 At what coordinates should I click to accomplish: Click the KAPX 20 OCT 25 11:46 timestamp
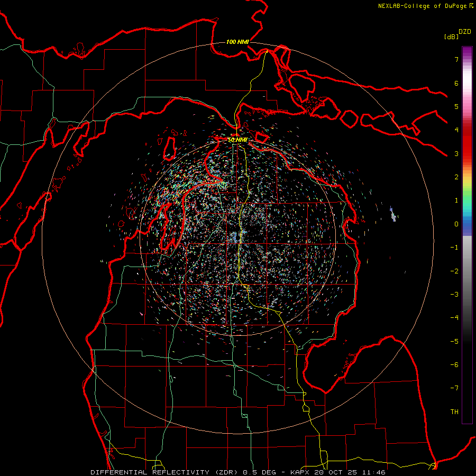(x=338, y=472)
